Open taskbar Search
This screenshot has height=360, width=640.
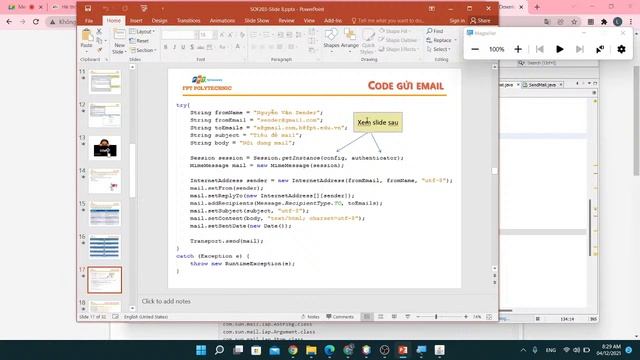[x=219, y=350]
